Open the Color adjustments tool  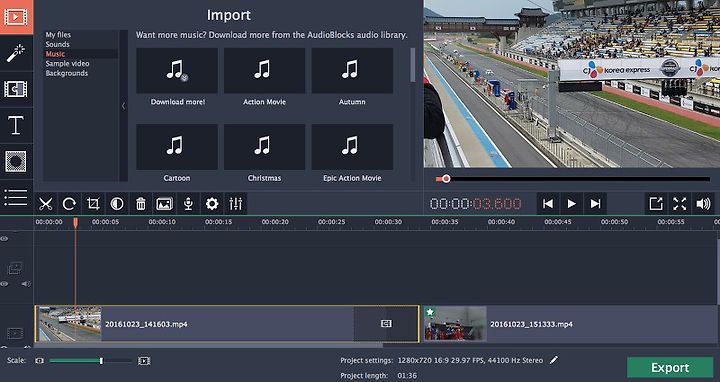117,204
